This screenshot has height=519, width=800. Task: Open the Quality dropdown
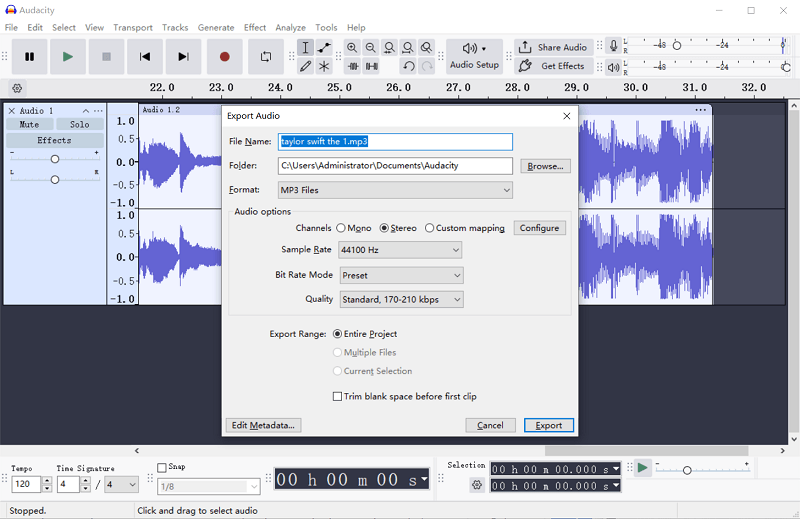point(402,300)
